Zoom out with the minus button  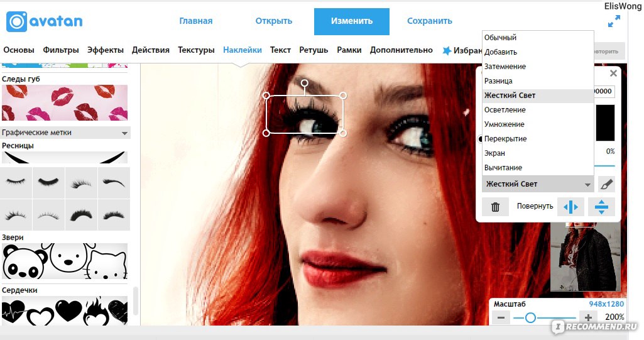[x=501, y=317]
